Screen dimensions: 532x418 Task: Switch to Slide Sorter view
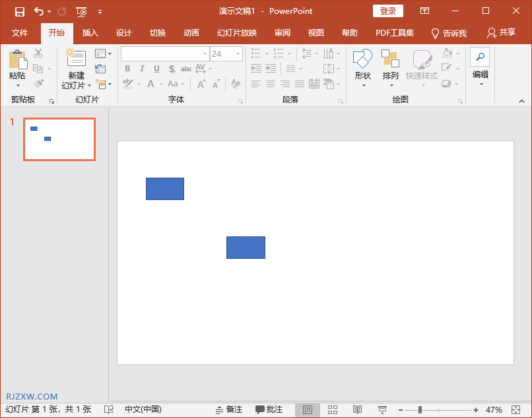point(333,410)
